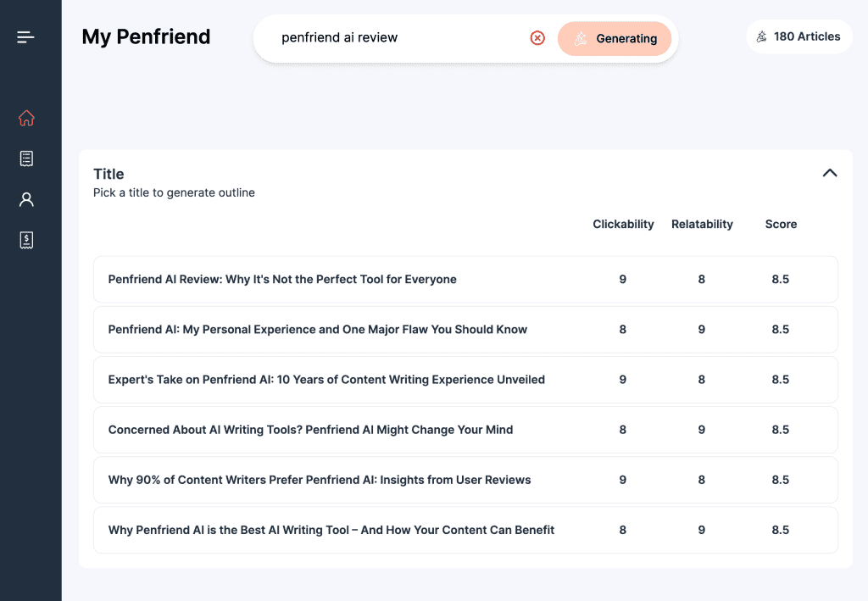This screenshot has height=601, width=868.
Task: Choose title 'Concerned About AI Writing Tools?'
Action: point(465,430)
